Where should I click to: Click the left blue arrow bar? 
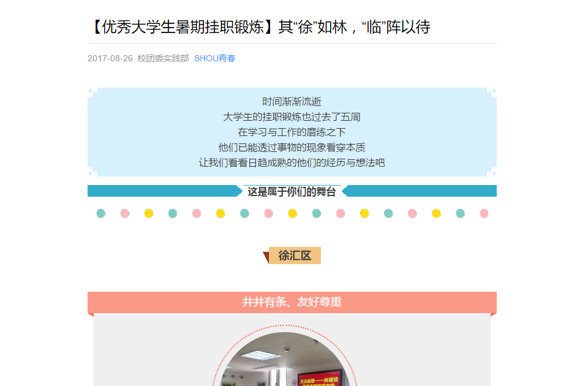click(165, 191)
